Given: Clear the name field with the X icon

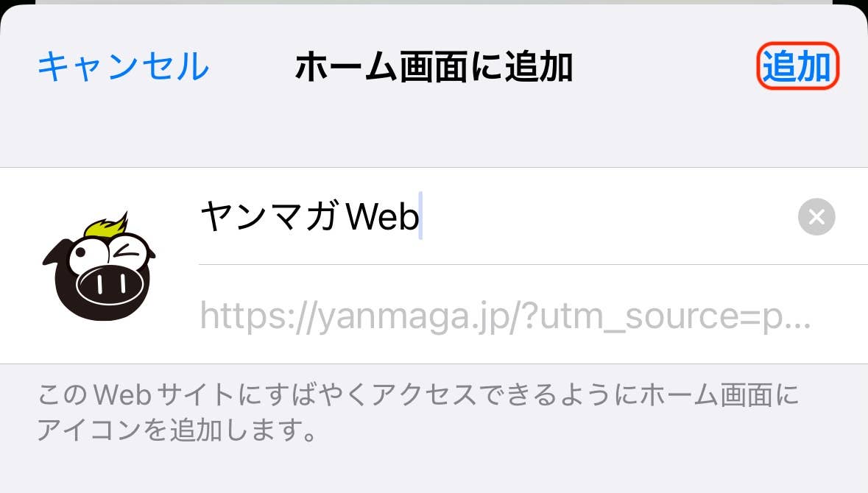Looking at the screenshot, I should [816, 217].
